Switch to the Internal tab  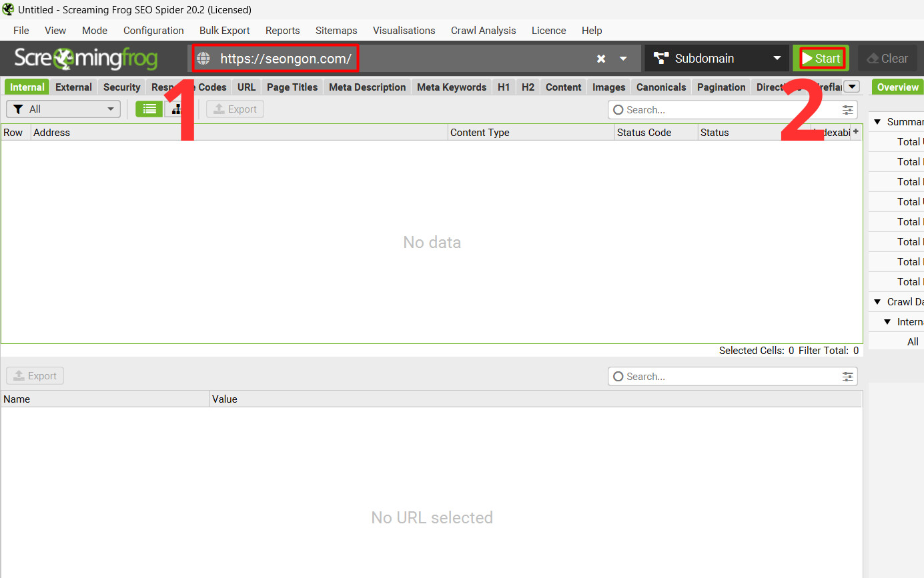27,87
